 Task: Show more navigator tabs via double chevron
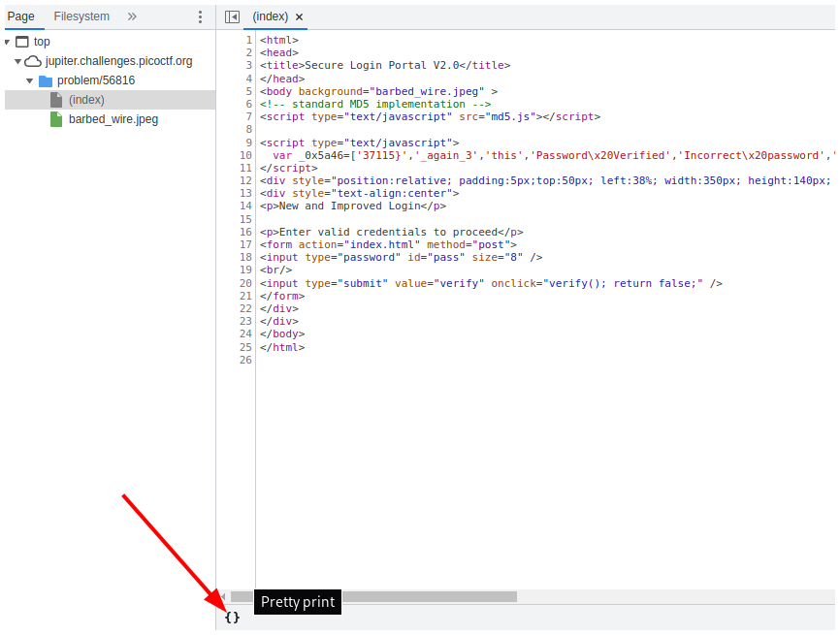coord(132,16)
